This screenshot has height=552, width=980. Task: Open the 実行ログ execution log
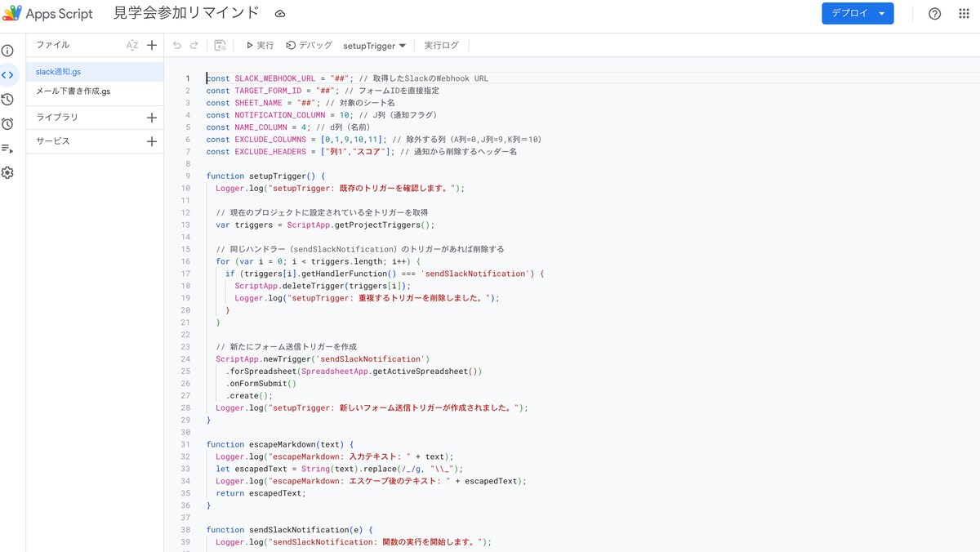[441, 46]
